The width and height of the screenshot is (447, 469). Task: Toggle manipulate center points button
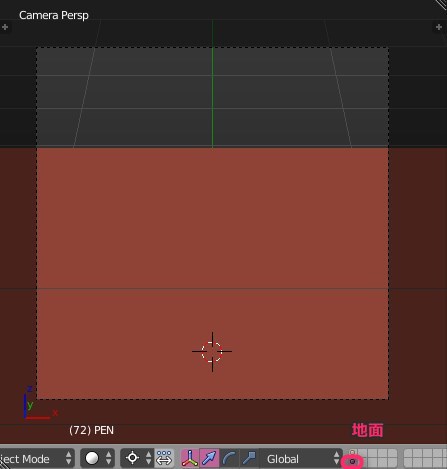point(164,458)
